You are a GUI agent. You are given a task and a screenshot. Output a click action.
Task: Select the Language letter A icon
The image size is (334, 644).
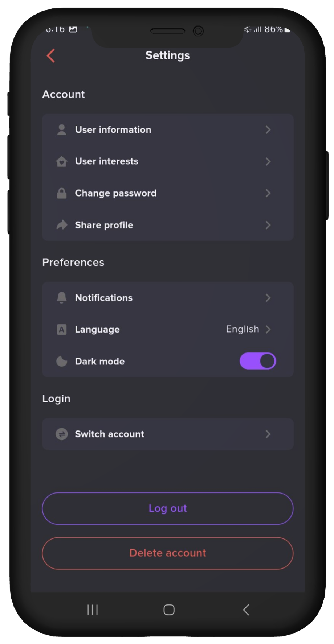(x=62, y=329)
